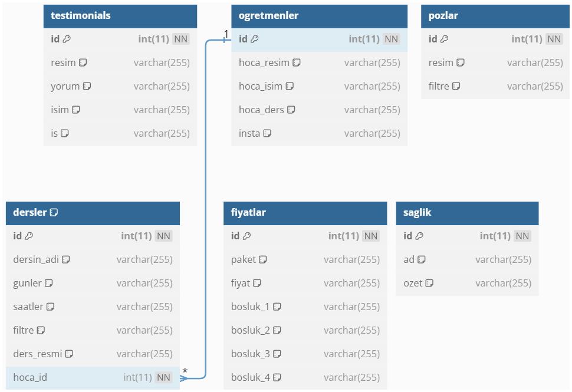
Task: Select the pozlar table header
Action: (495, 16)
